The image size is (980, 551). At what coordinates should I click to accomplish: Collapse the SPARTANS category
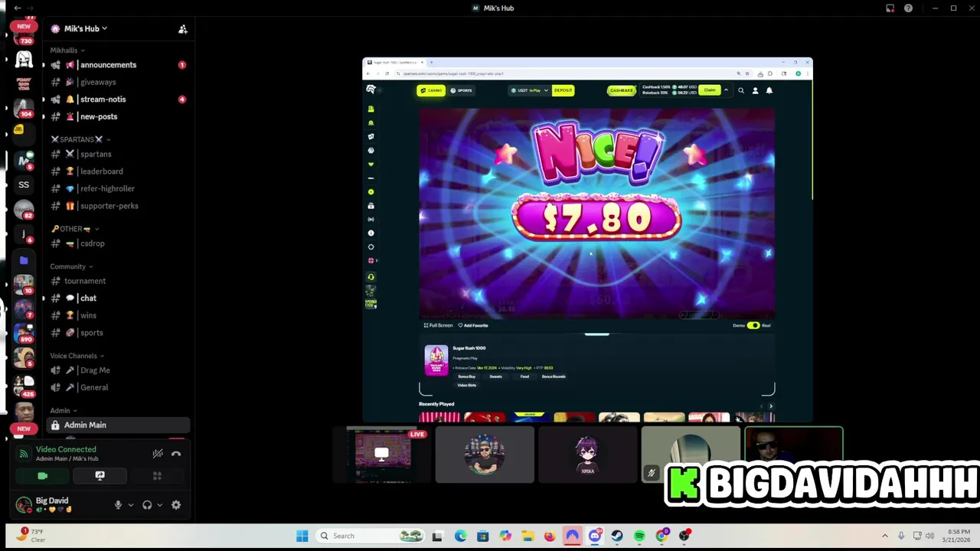80,139
